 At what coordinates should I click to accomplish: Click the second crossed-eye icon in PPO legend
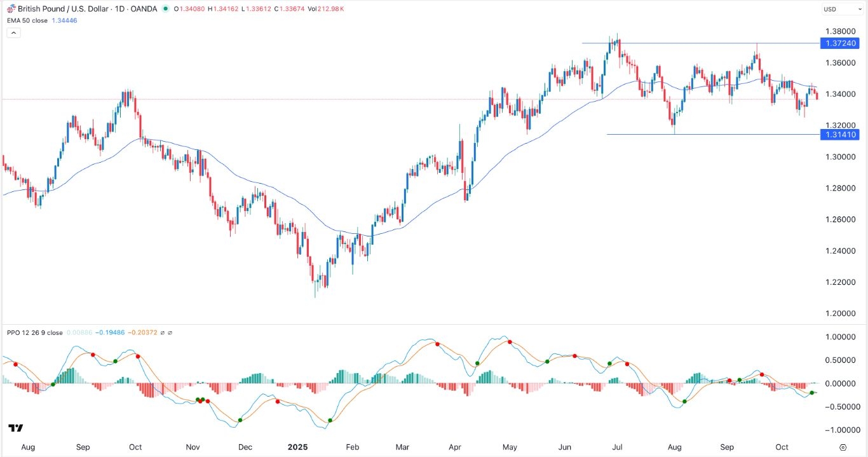point(170,332)
